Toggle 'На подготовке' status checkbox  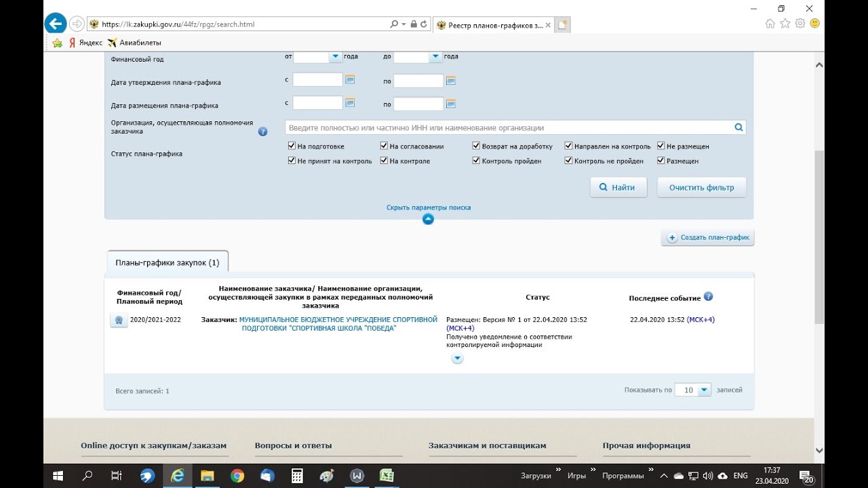click(292, 146)
